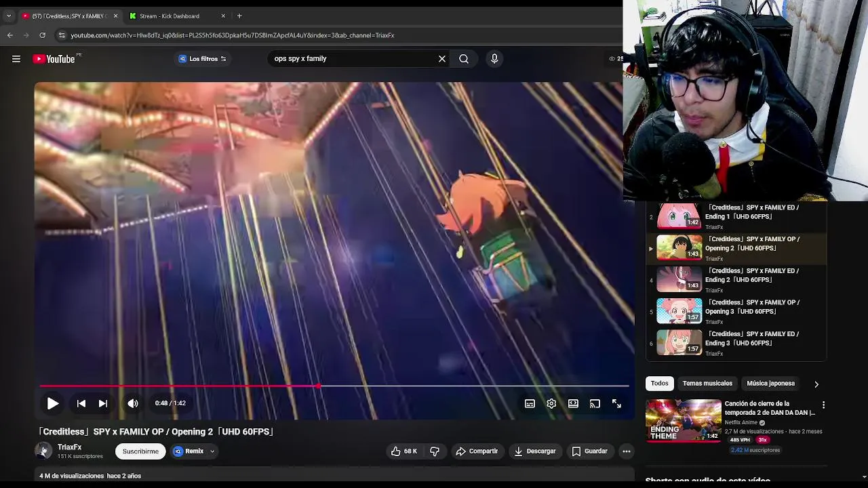
Task: Share the video with Compartir
Action: [477, 451]
